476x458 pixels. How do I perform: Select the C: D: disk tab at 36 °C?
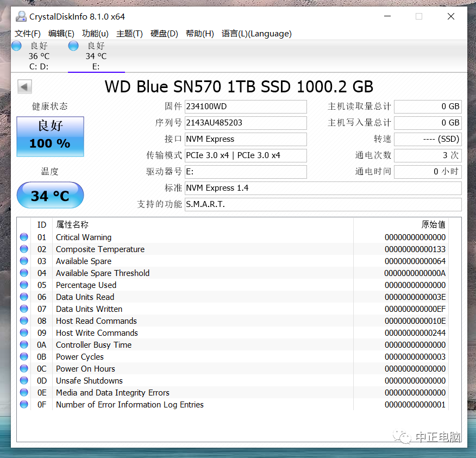tap(39, 56)
